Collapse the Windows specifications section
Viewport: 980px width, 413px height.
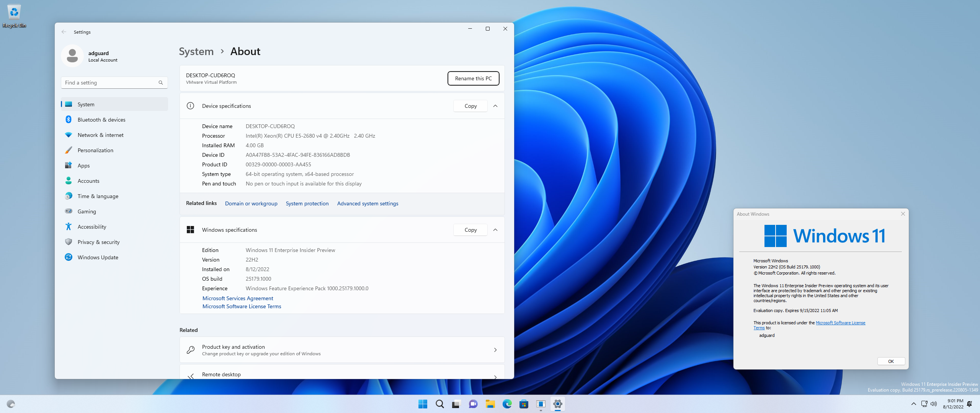coord(495,230)
